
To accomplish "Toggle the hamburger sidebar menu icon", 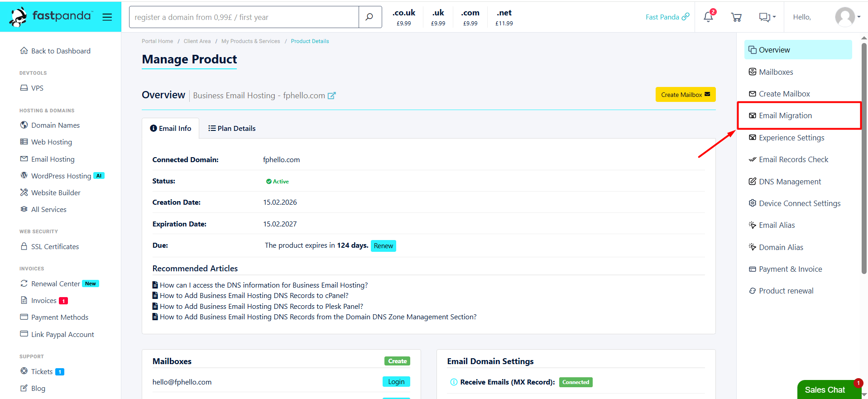I will pos(107,17).
